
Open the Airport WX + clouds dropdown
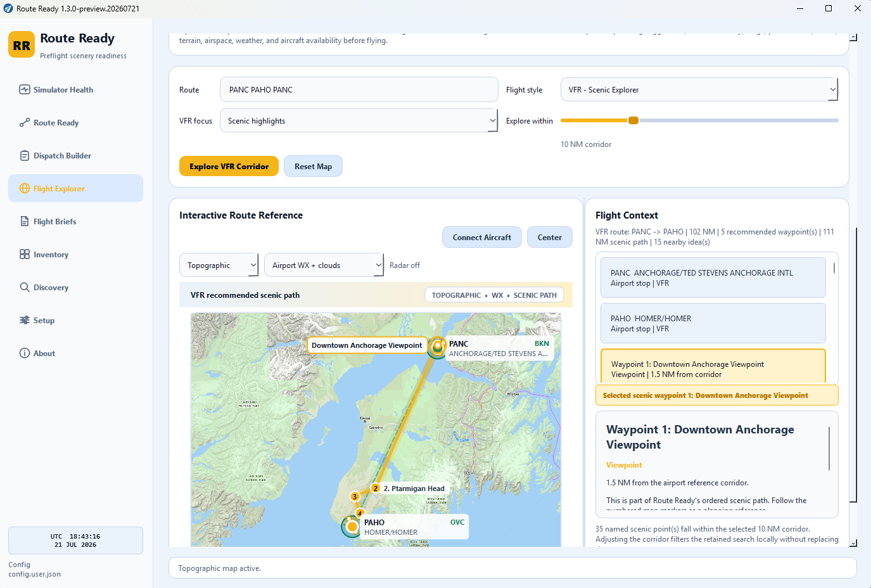click(324, 265)
